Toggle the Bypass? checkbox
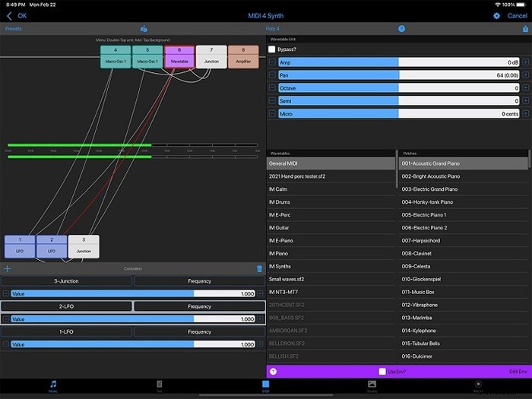Viewport: 532px width, 399px height. pyautogui.click(x=272, y=49)
